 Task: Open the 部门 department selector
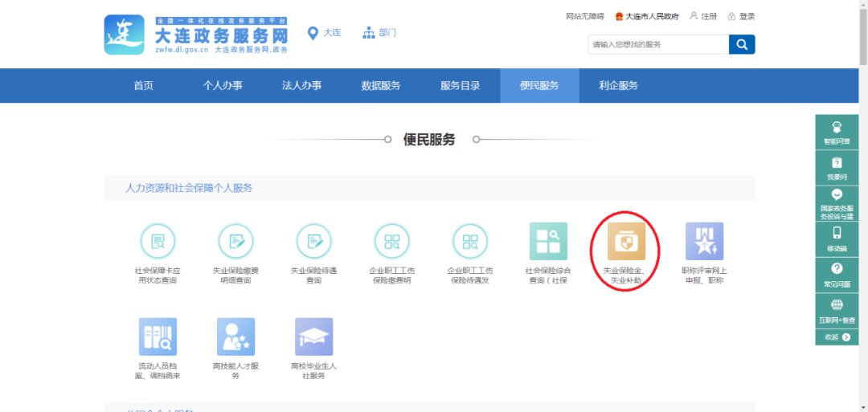coord(379,33)
